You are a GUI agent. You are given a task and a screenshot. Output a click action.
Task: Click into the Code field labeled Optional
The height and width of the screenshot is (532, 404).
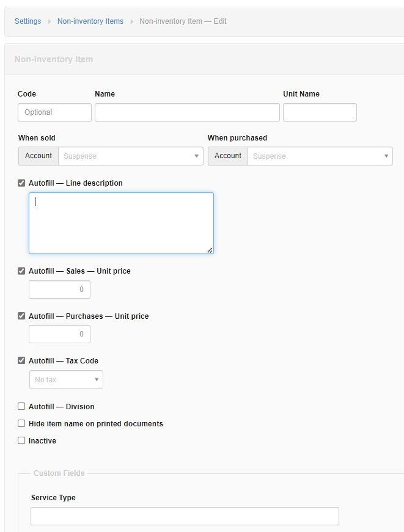(x=54, y=112)
